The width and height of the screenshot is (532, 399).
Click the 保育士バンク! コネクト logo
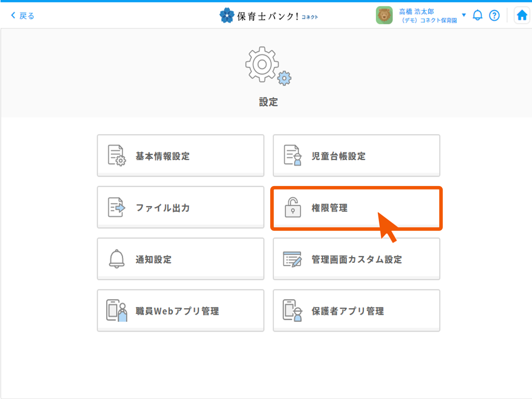coord(268,15)
